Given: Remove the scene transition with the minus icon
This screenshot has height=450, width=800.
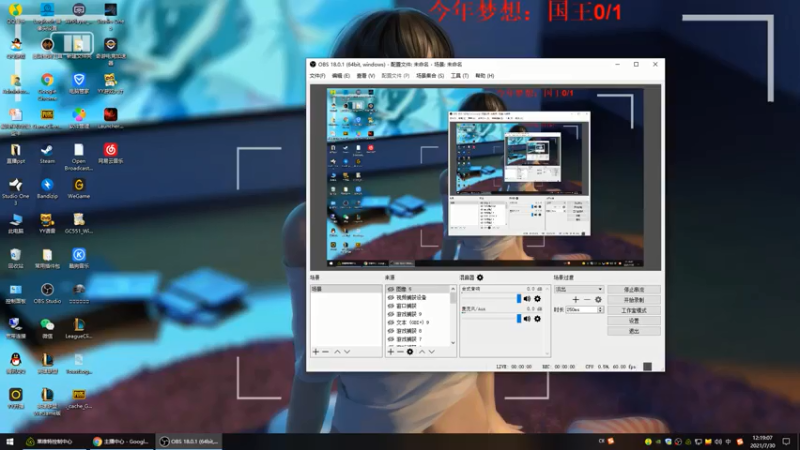Looking at the screenshot, I should [587, 299].
